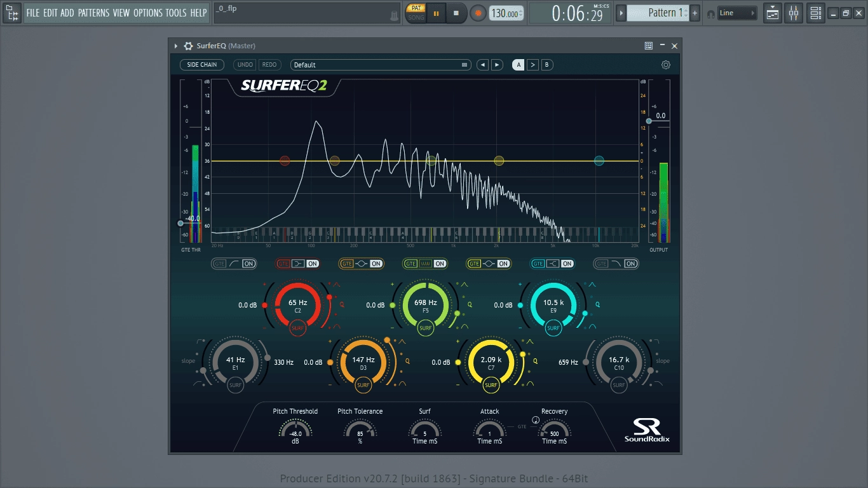The height and width of the screenshot is (488, 868).
Task: Open the FILE menu
Action: point(32,13)
